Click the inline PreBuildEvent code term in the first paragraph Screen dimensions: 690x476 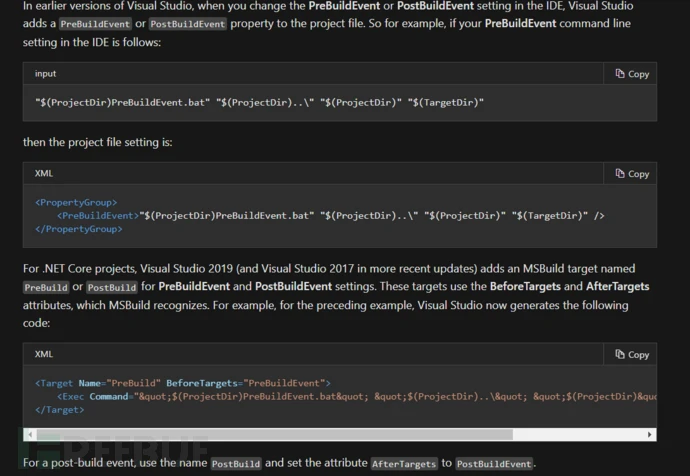point(95,24)
